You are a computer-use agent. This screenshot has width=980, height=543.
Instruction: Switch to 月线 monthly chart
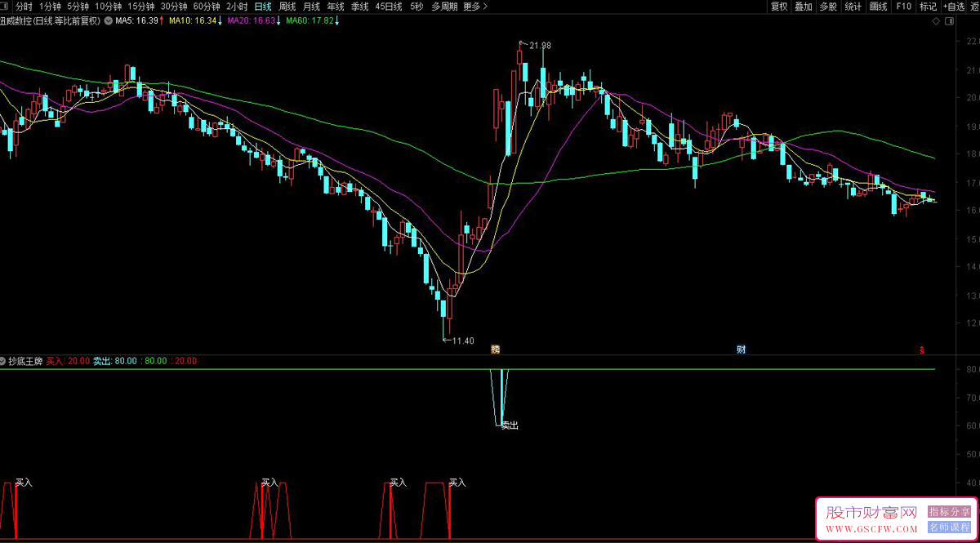pyautogui.click(x=311, y=7)
